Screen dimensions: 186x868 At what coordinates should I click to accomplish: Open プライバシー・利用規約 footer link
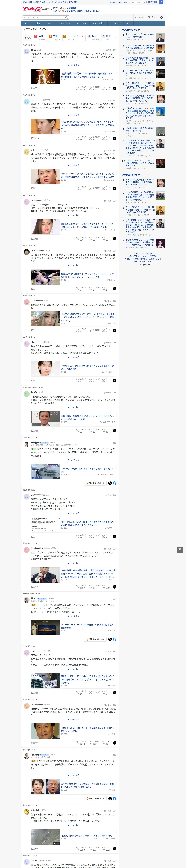tap(143, 253)
